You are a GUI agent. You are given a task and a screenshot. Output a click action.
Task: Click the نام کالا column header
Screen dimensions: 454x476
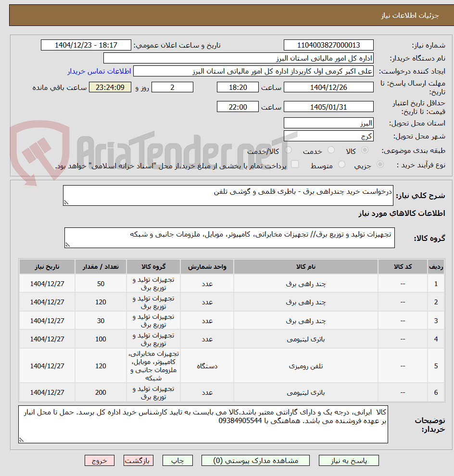click(x=306, y=267)
